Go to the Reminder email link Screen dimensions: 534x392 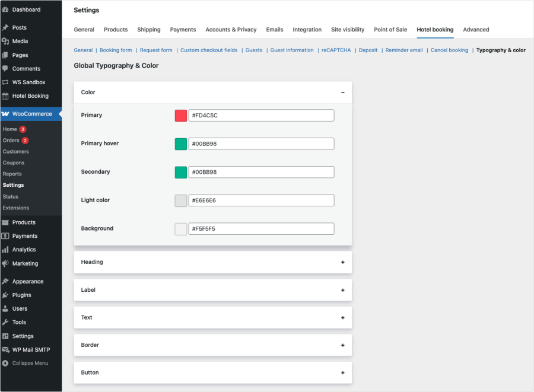click(404, 50)
